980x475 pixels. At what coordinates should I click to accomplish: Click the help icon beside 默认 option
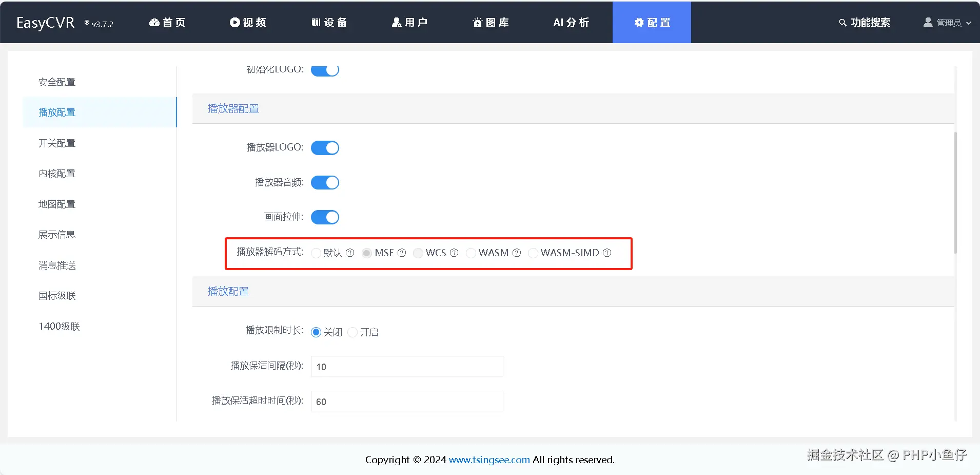point(350,253)
